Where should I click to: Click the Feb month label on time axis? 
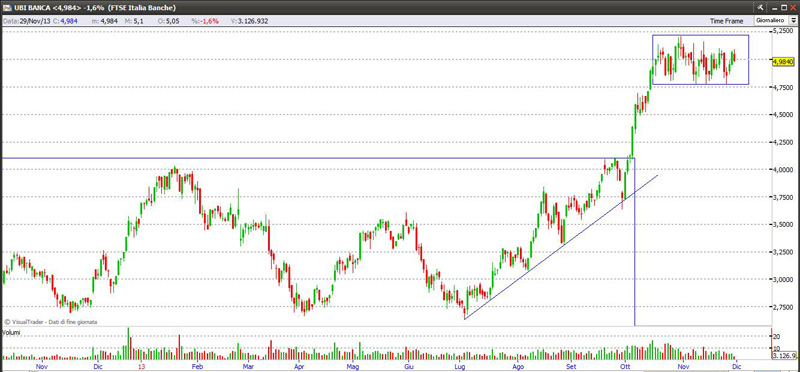tap(197, 366)
